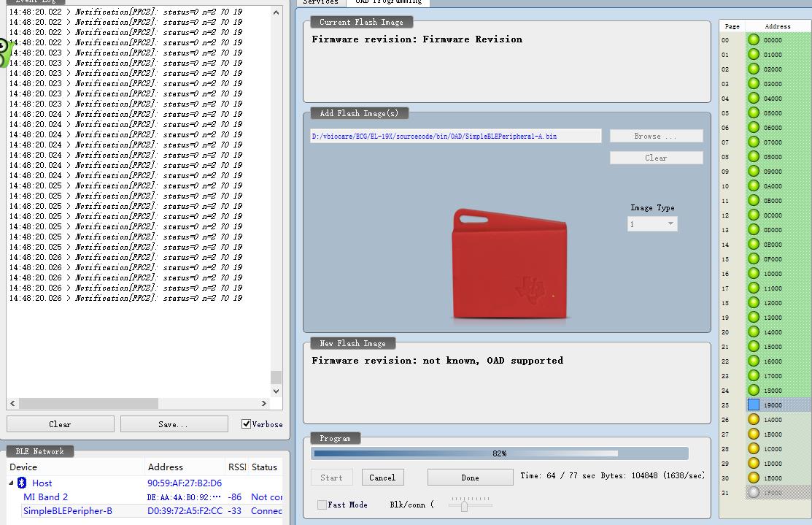
Task: Click the green status circle at address 18000
Action: pos(754,390)
